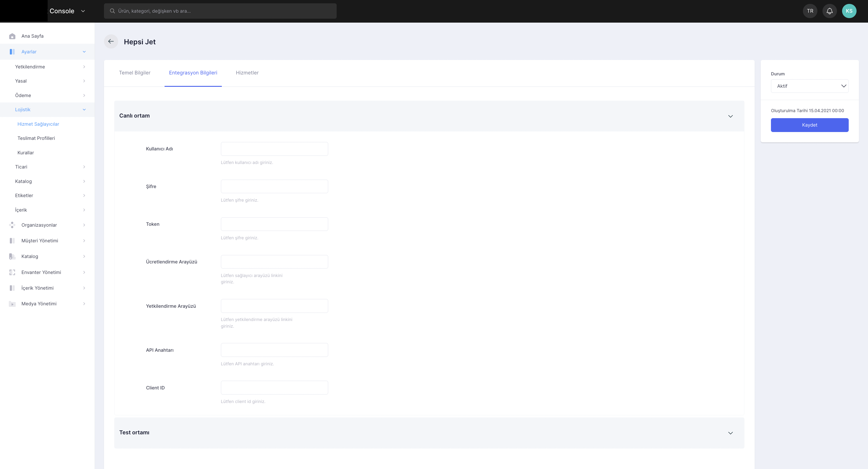Viewport: 868px width, 469px height.
Task: Focus the Token input field
Action: pos(274,224)
